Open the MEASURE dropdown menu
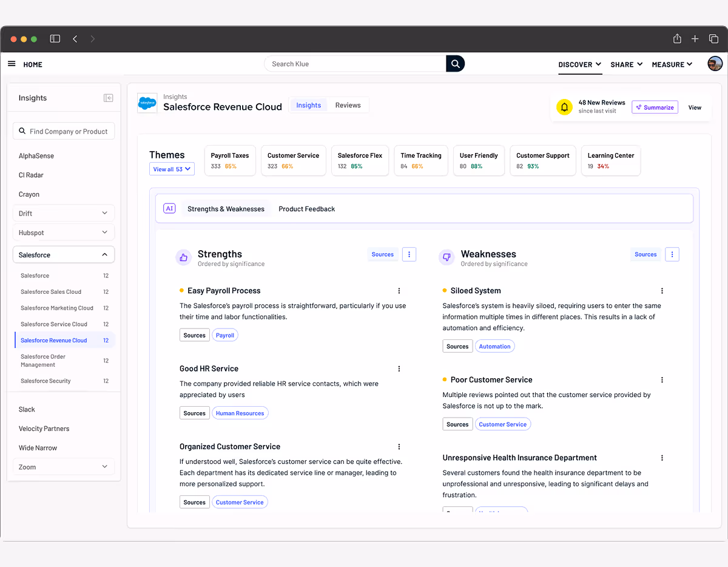 (x=672, y=64)
